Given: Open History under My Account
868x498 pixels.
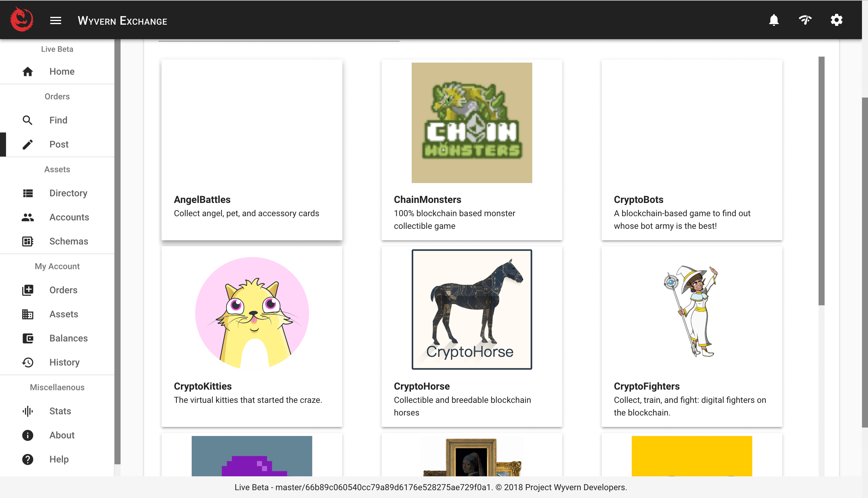Looking at the screenshot, I should click(57, 363).
